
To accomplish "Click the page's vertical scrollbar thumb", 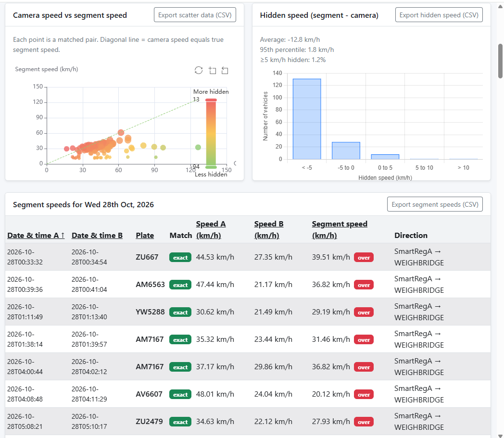I will (501, 61).
